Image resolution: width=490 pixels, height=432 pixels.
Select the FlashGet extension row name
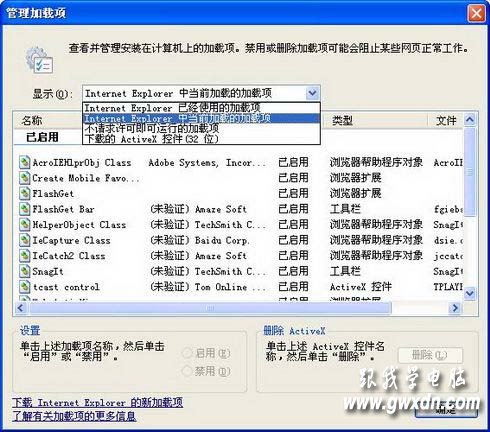53,194
